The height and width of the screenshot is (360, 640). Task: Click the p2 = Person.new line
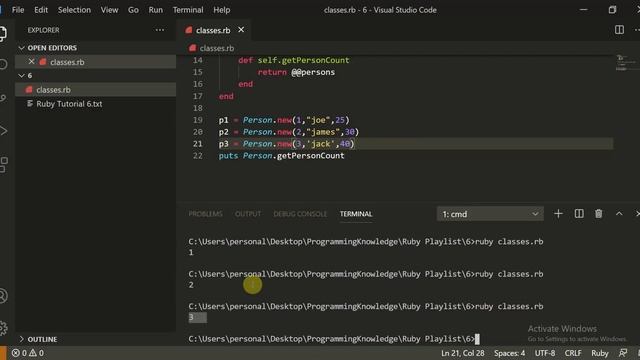[x=289, y=132]
